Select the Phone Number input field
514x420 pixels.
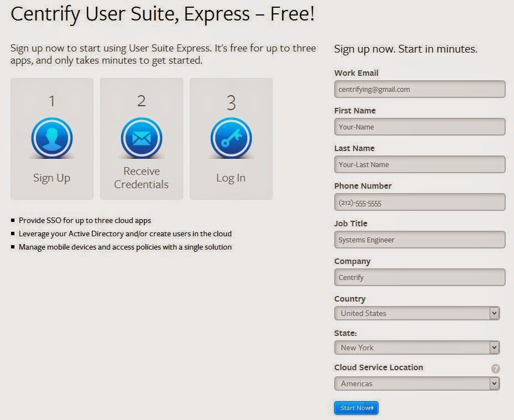419,202
